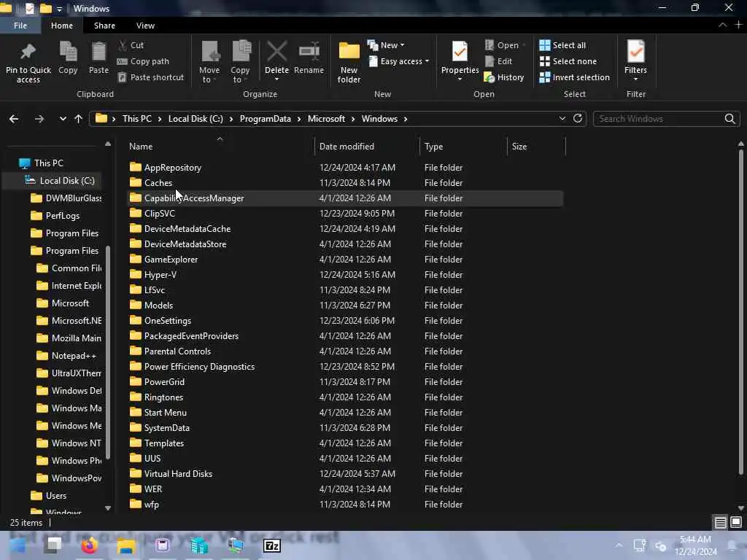Click Edit in the Open group
Image resolution: width=747 pixels, height=560 pixels.
(x=498, y=61)
